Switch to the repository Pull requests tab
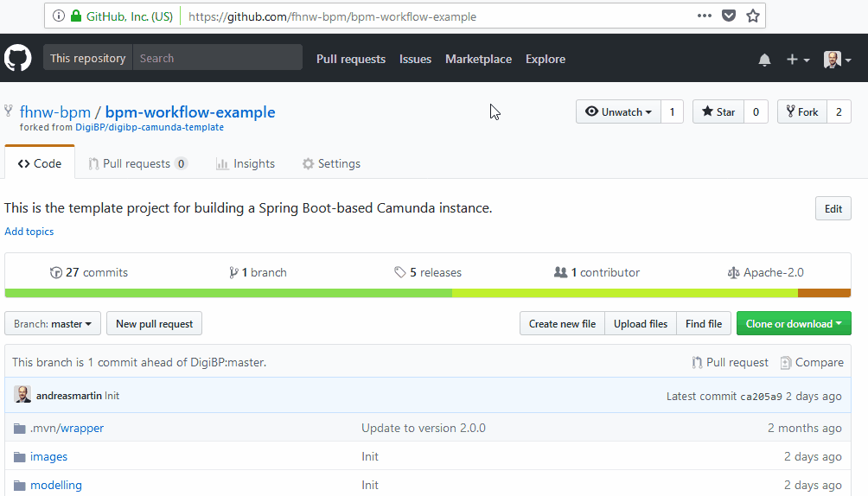868x496 pixels. 137,163
